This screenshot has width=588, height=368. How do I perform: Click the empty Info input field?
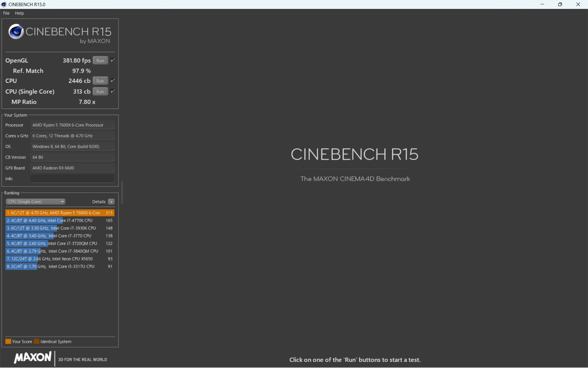coord(72,179)
